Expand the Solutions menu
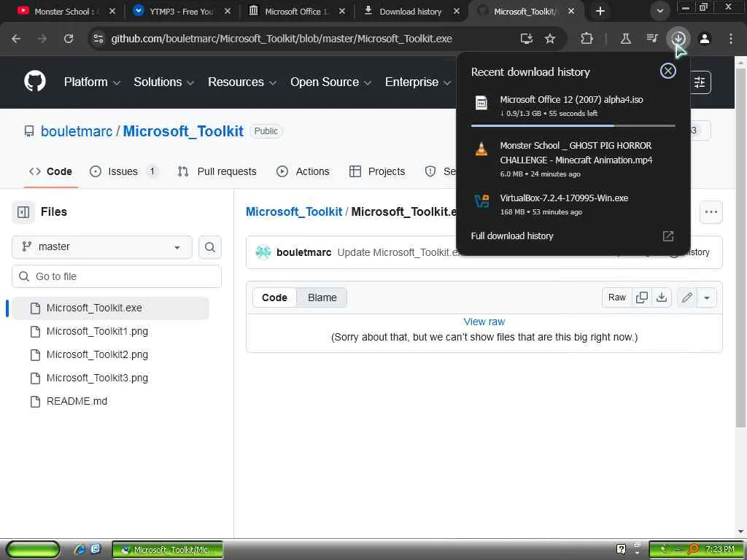The width and height of the screenshot is (747, 560). (x=164, y=82)
